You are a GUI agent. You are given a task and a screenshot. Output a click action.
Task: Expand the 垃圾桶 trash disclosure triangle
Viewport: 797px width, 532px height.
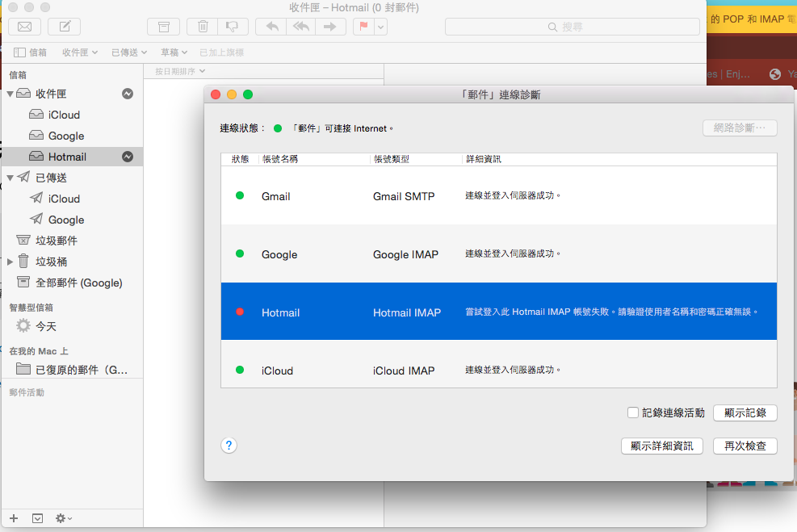(10, 262)
